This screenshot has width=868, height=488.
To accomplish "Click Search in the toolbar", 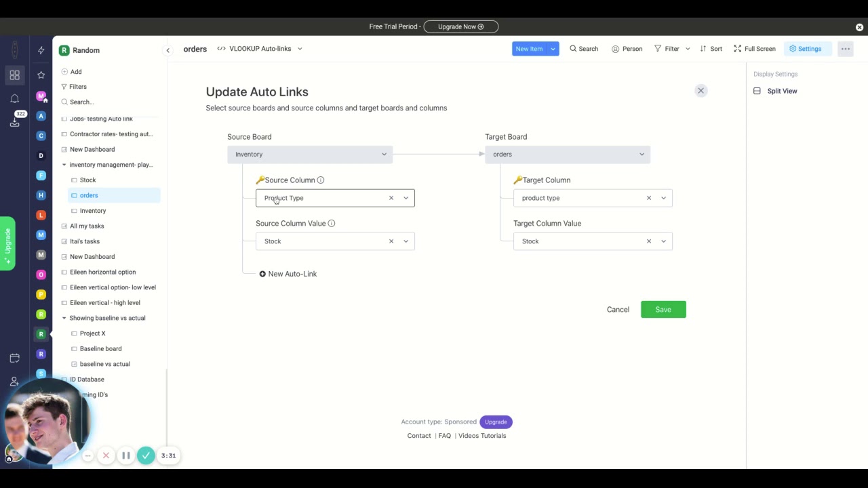I will pos(584,49).
